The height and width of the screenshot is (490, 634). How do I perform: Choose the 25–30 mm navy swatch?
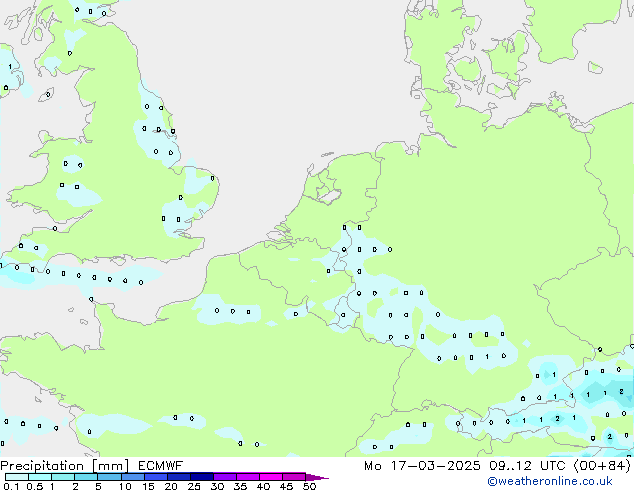click(201, 477)
